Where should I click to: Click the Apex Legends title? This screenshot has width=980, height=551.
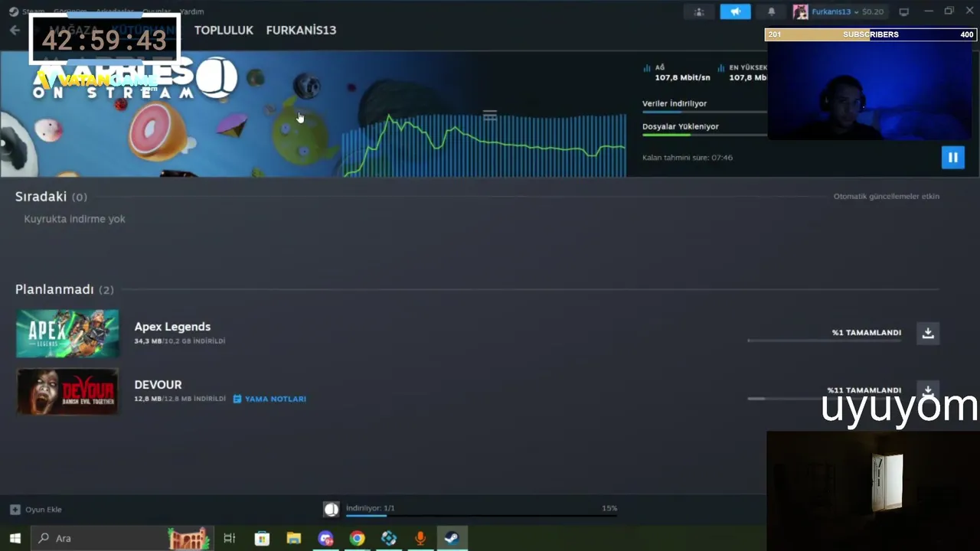(x=172, y=327)
